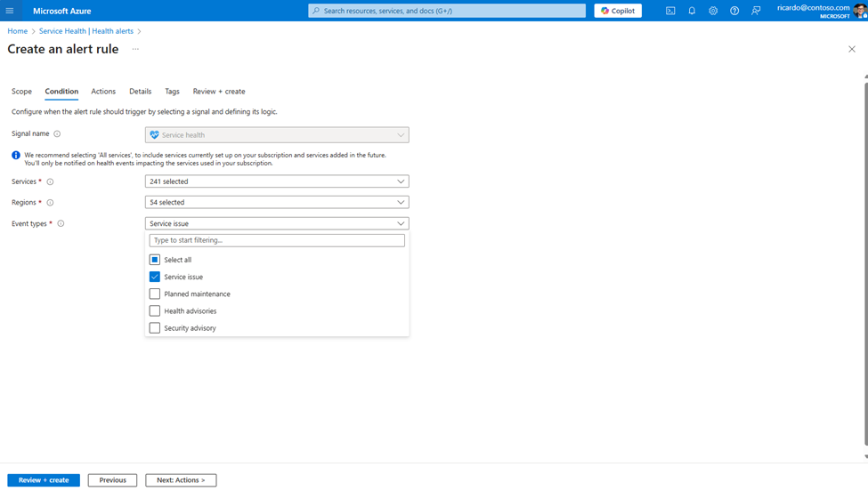
Task: Click the blue Review + create button
Action: (x=44, y=480)
